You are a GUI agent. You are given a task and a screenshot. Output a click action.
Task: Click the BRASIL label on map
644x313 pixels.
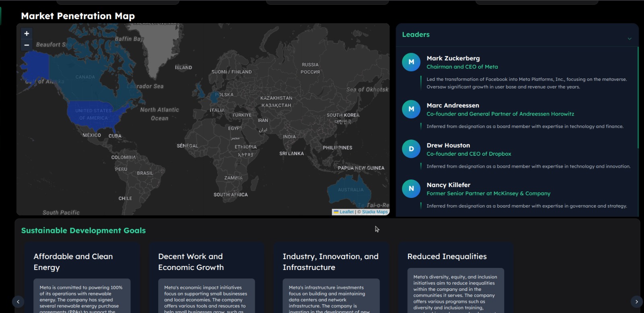pos(145,173)
